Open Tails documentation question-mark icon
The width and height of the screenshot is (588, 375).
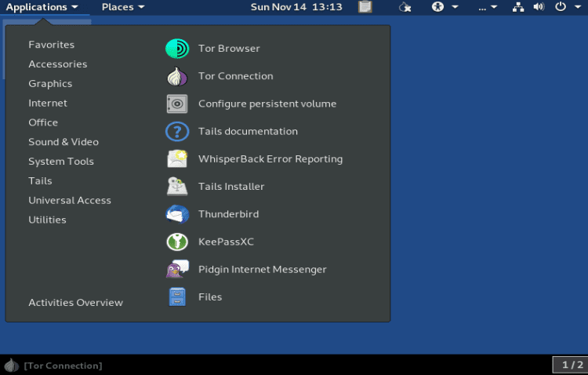177,131
